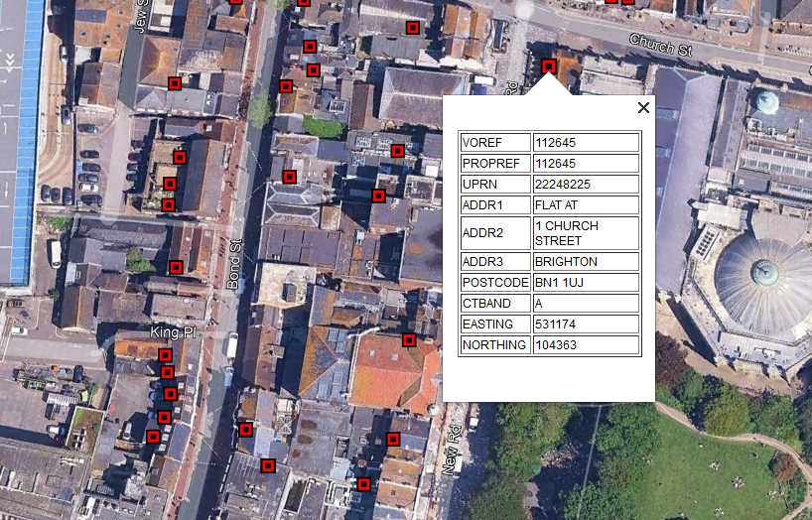Click the King Pl map label
Image resolution: width=812 pixels, height=520 pixels.
tap(174, 331)
